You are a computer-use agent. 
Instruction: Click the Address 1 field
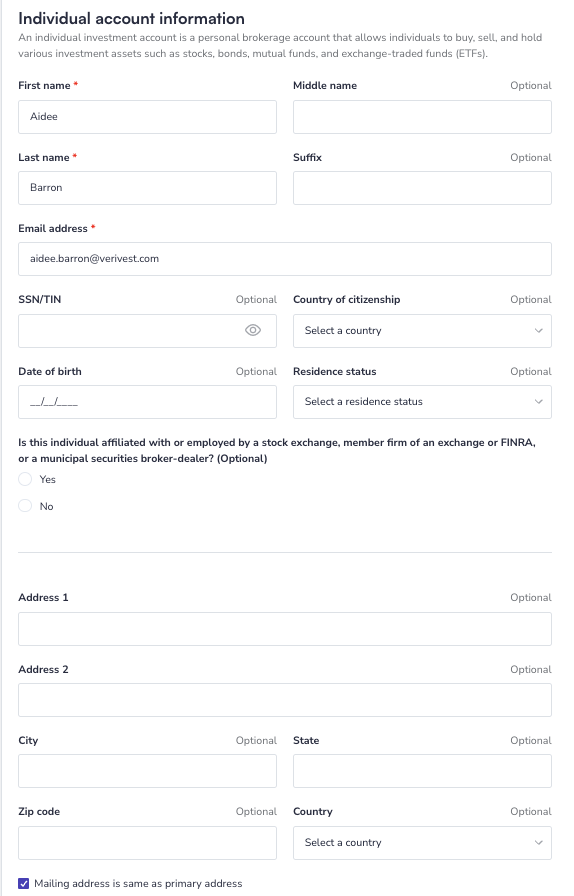[x=285, y=629]
